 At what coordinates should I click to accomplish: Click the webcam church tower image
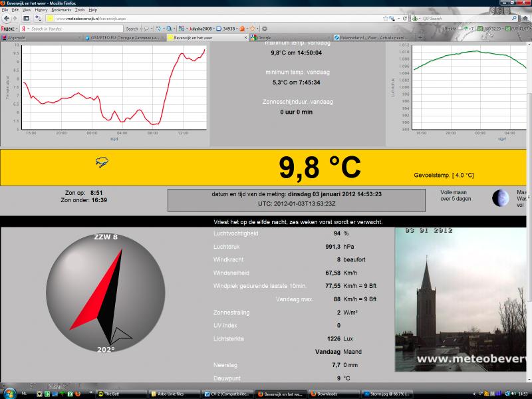pos(460,300)
